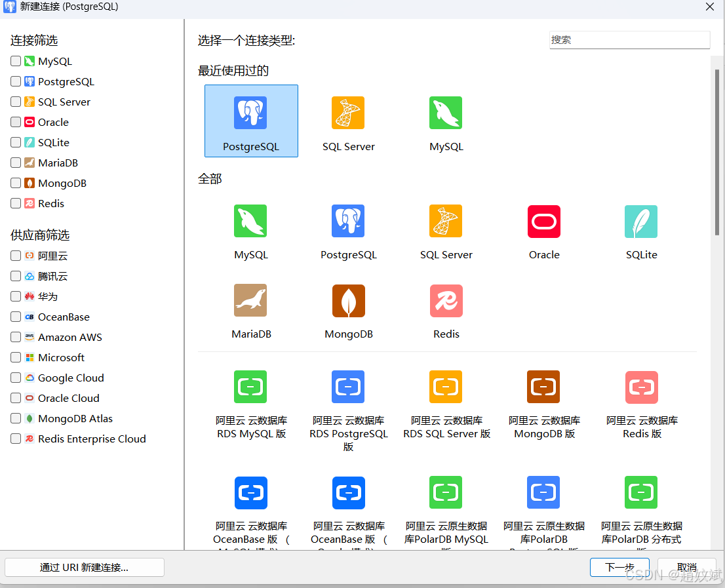This screenshot has height=588, width=725.
Task: Filter vendors by 腾讯云
Action: (16, 276)
